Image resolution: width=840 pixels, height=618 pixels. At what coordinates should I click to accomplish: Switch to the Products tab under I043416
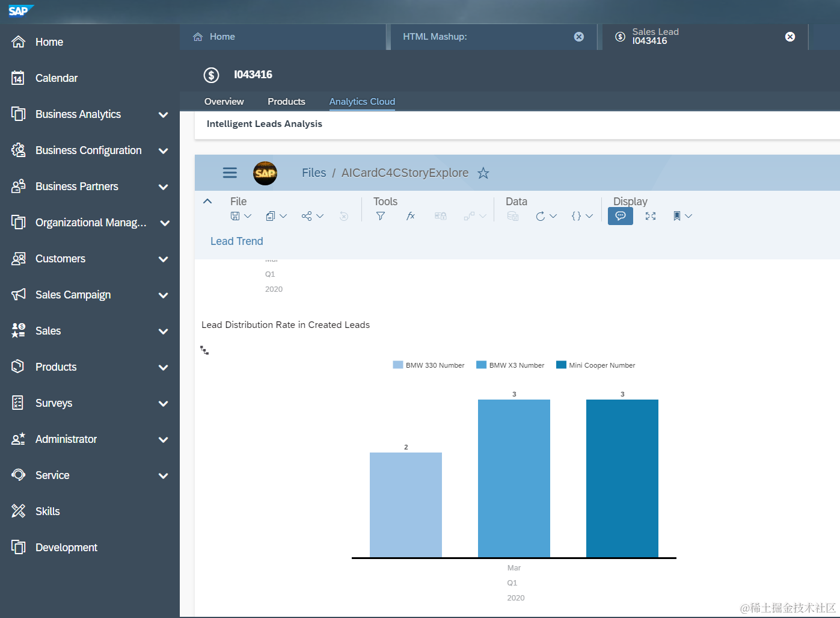point(286,102)
